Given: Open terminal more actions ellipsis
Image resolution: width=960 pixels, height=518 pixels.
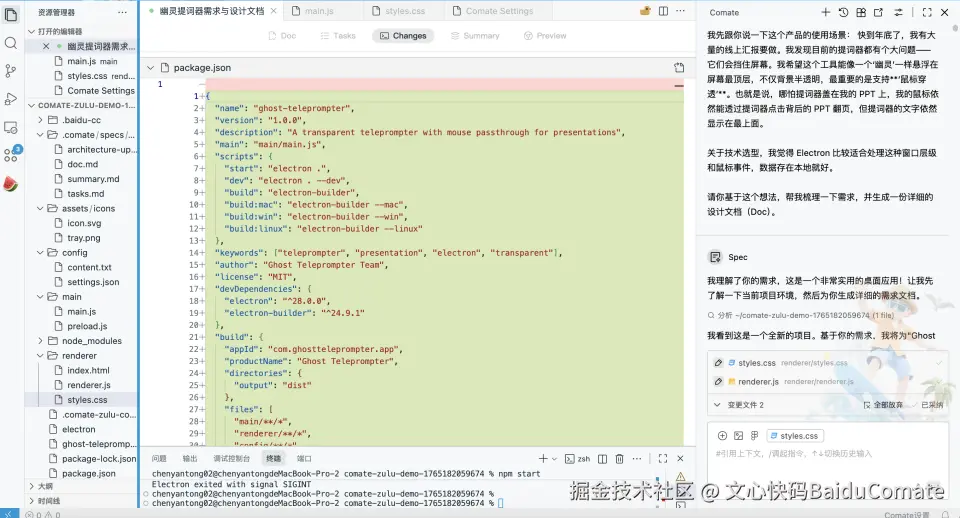Looking at the screenshot, I should point(637,459).
